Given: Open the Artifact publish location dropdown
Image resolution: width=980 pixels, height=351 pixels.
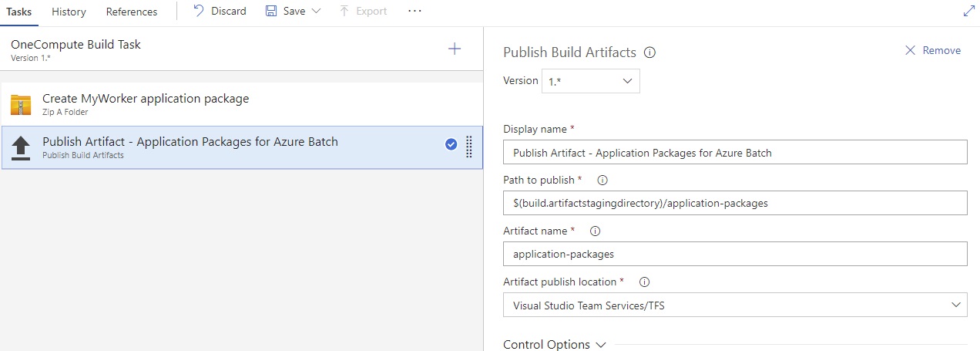Looking at the screenshot, I should 734,305.
